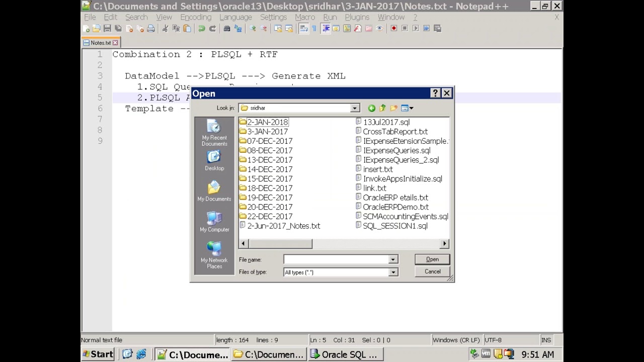The width and height of the screenshot is (644, 362).
Task: Select the 2-Jun-2017_Notes.txt file
Action: click(x=280, y=226)
